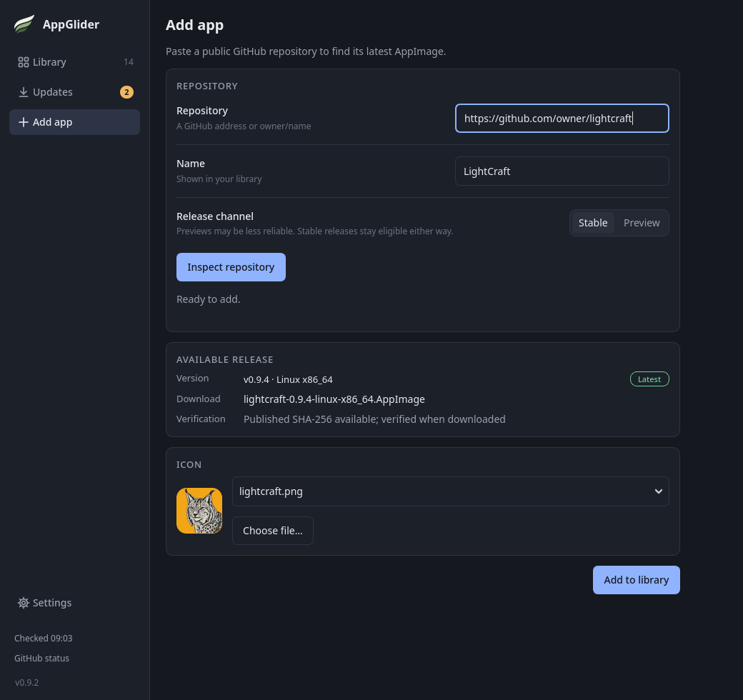This screenshot has width=743, height=700.
Task: Click the Settings gear icon
Action: [23, 602]
